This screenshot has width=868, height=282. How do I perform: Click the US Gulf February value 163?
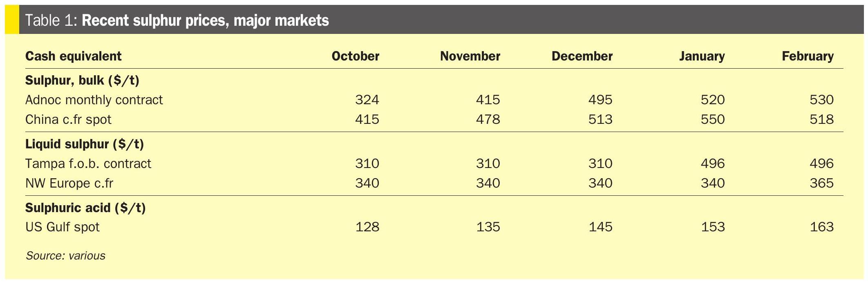[x=821, y=227]
